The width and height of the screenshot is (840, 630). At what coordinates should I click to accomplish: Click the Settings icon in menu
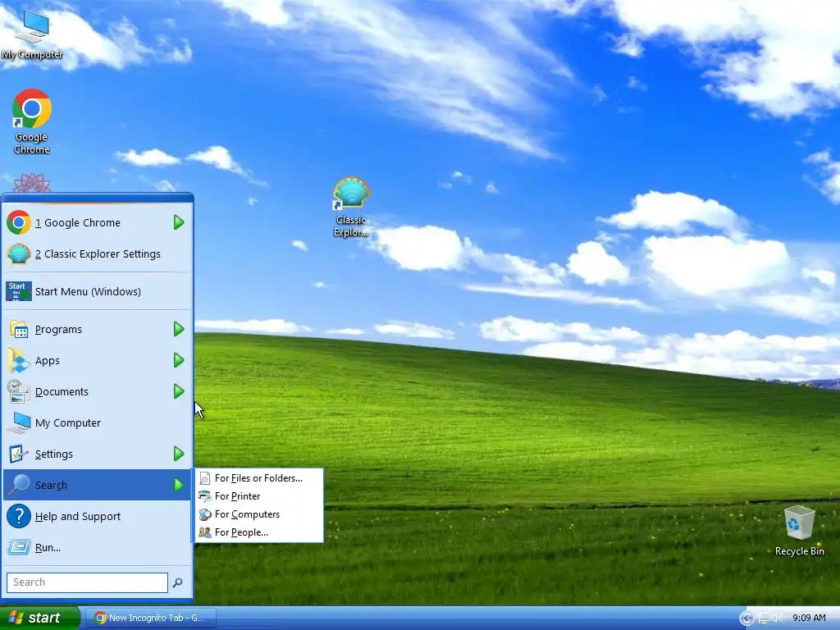point(19,454)
